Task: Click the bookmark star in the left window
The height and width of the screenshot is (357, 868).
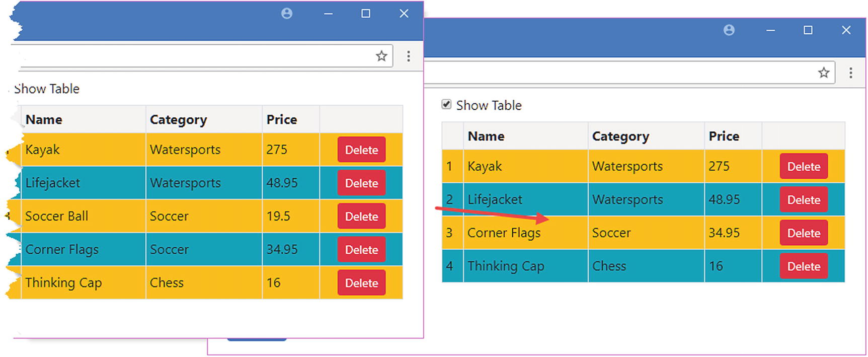Action: [381, 56]
